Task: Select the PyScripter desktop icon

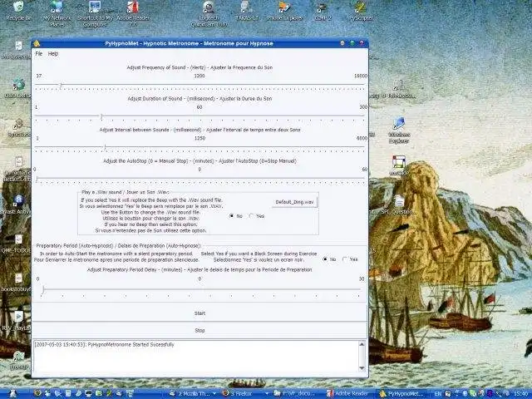Action: pos(361,11)
